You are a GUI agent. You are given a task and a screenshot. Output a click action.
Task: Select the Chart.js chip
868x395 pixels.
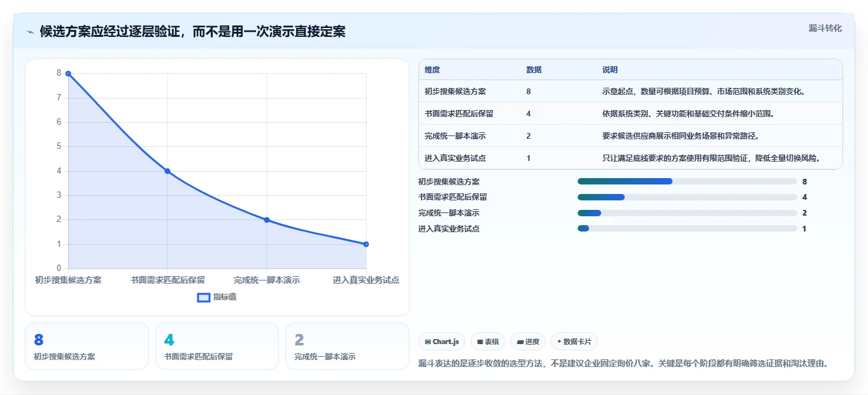442,342
